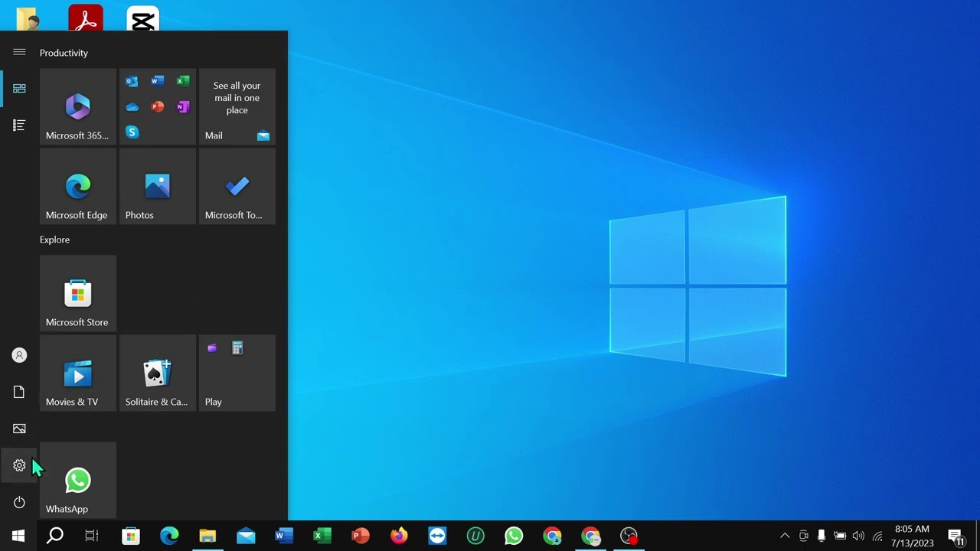The image size is (980, 551).
Task: Click the small Word icon in Office folder tile
Action: pos(157,81)
